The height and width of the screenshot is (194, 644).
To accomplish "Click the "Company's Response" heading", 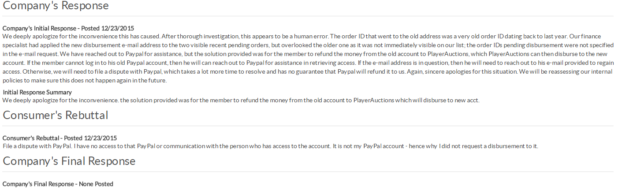I will coord(56,6).
